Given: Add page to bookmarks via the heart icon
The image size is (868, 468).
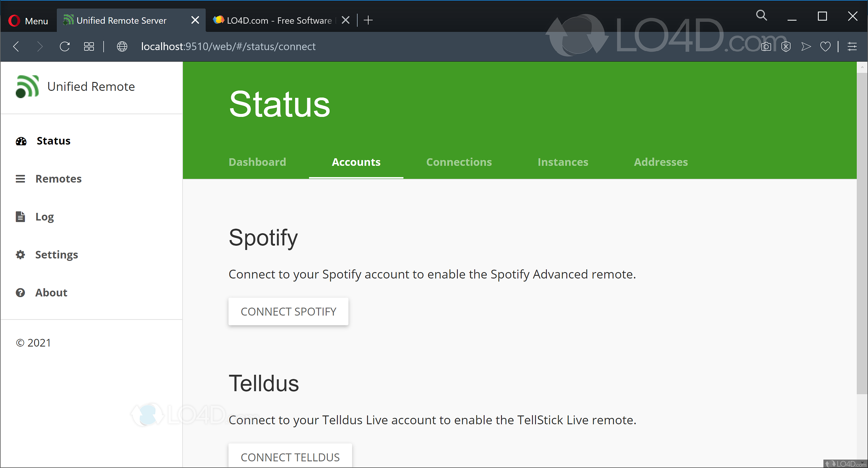Looking at the screenshot, I should (x=825, y=46).
